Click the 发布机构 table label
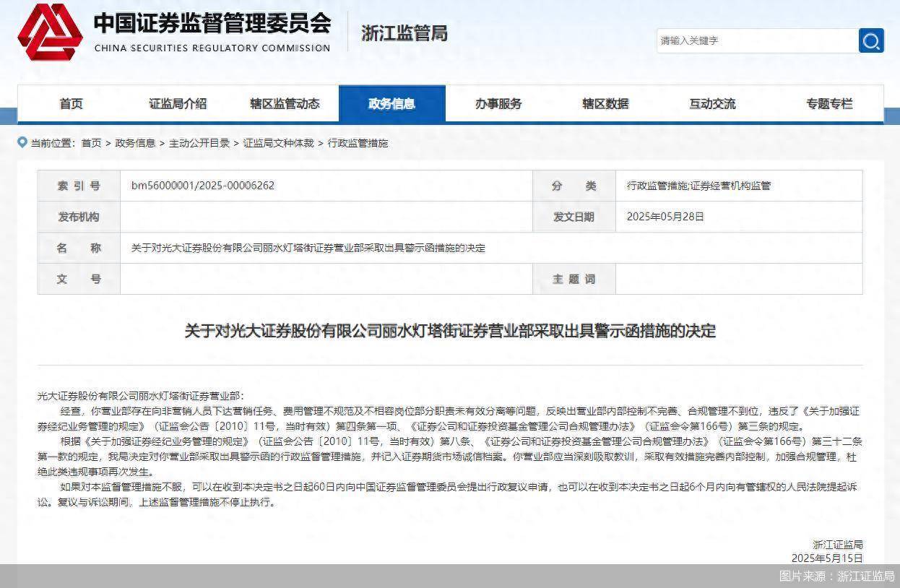Viewport: 900px width, 588px height. click(79, 217)
